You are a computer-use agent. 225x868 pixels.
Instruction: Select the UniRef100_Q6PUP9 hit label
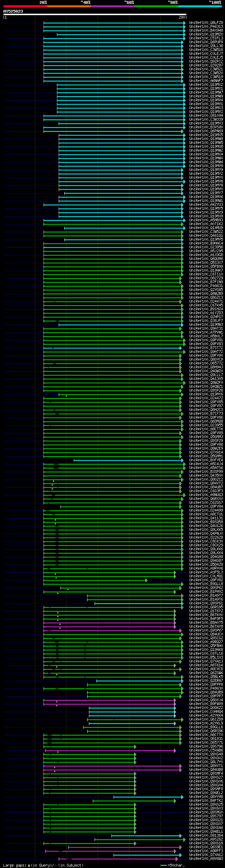click(206, 42)
